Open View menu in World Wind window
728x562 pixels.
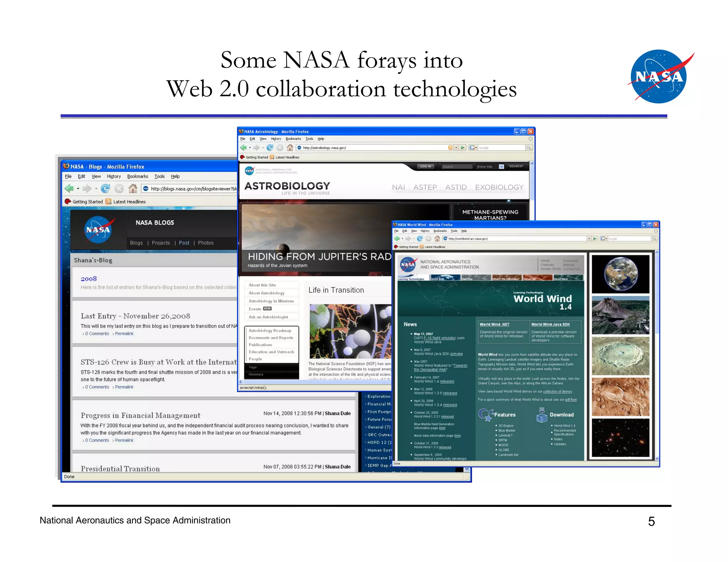coord(414,231)
